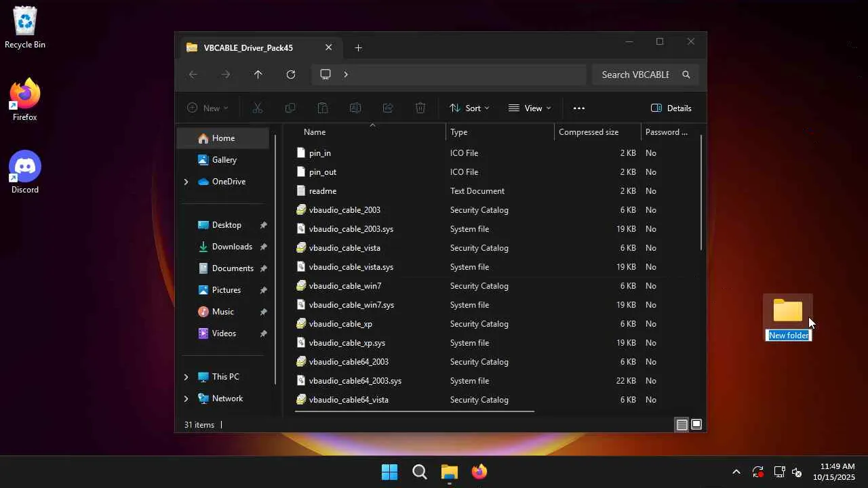This screenshot has height=488, width=868.
Task: Open Windows Search from the taskbar
Action: pos(420,472)
